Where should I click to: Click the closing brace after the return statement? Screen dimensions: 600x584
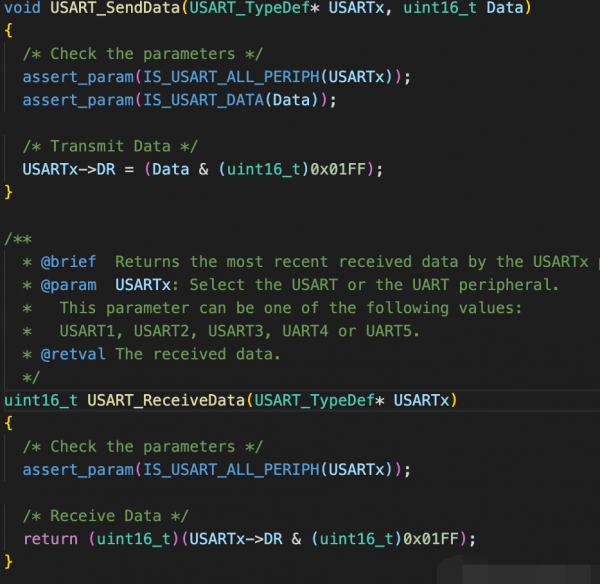(9, 562)
